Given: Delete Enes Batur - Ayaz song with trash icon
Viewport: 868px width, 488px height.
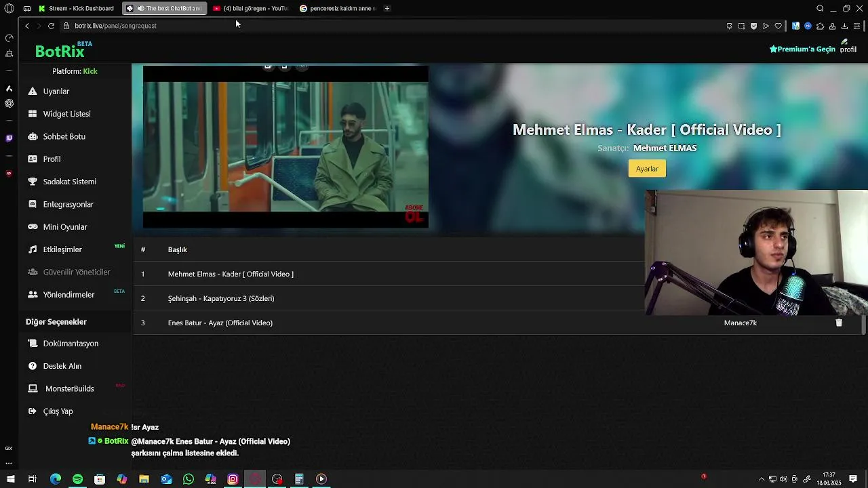Looking at the screenshot, I should pyautogui.click(x=839, y=323).
